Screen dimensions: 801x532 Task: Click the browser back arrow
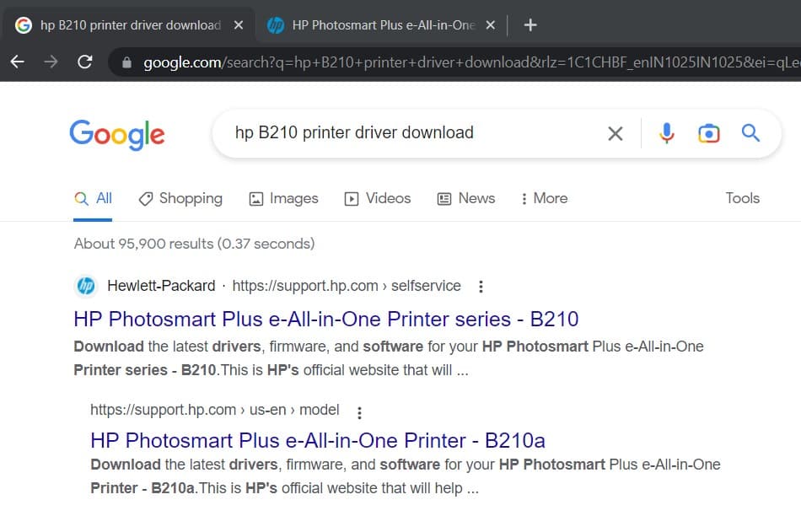[18, 62]
